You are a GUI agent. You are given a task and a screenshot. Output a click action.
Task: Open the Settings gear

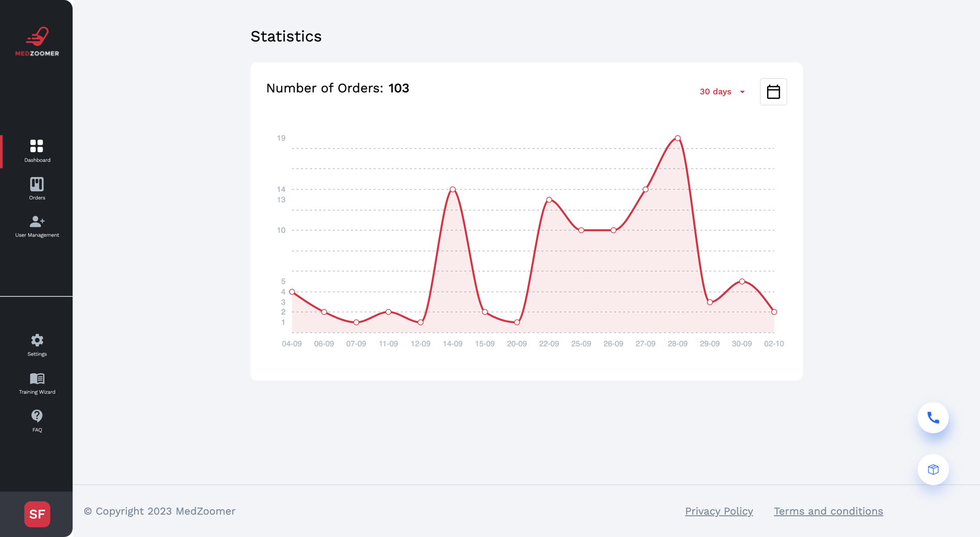point(37,345)
